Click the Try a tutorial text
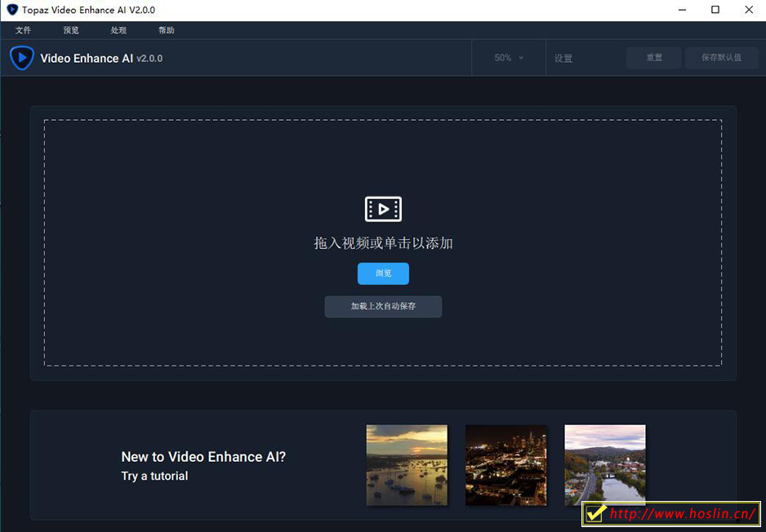Viewport: 766px width, 532px height. (154, 476)
